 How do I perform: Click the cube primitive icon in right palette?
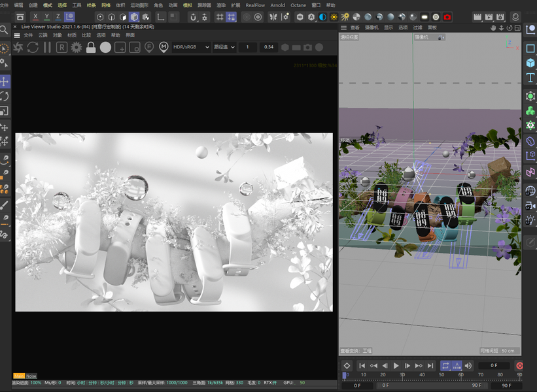(530, 63)
